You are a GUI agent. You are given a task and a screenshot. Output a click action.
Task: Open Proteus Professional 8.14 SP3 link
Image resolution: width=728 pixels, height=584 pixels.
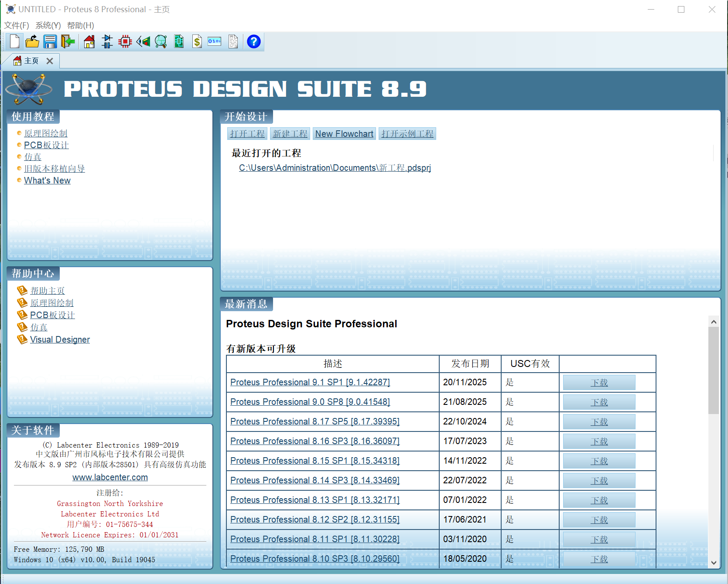click(x=315, y=480)
